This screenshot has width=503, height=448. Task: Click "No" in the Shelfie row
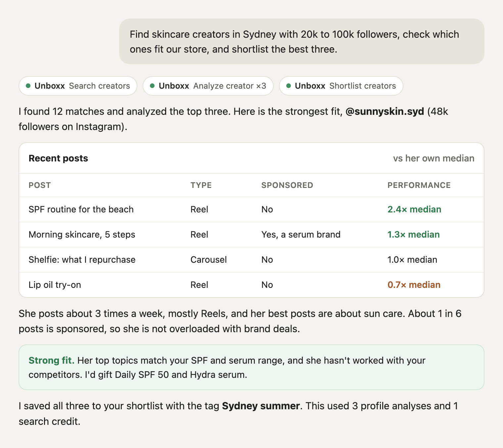tap(267, 260)
